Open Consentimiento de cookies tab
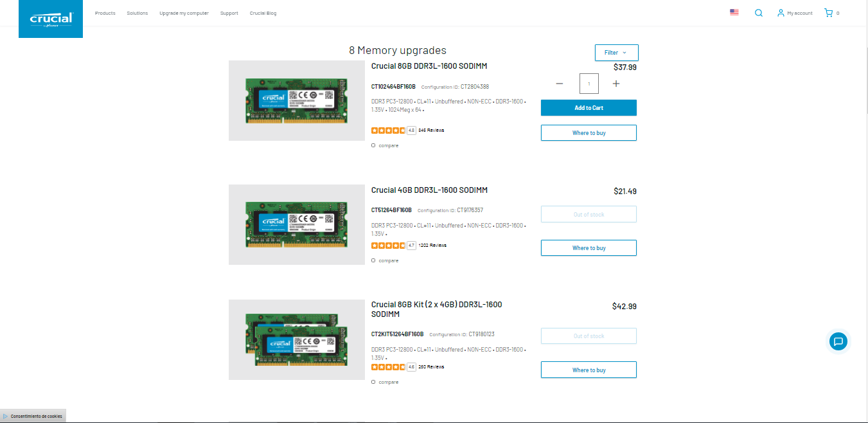 (x=33, y=417)
